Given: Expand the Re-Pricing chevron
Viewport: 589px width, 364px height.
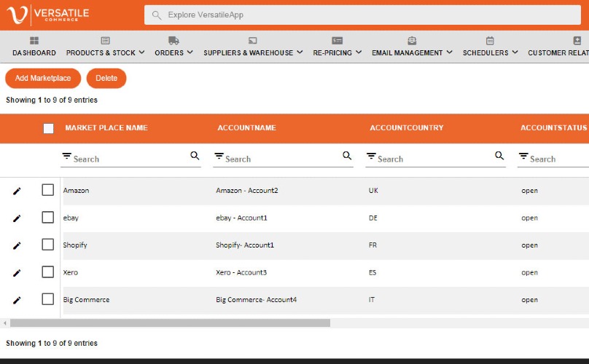Looking at the screenshot, I should click(x=359, y=52).
